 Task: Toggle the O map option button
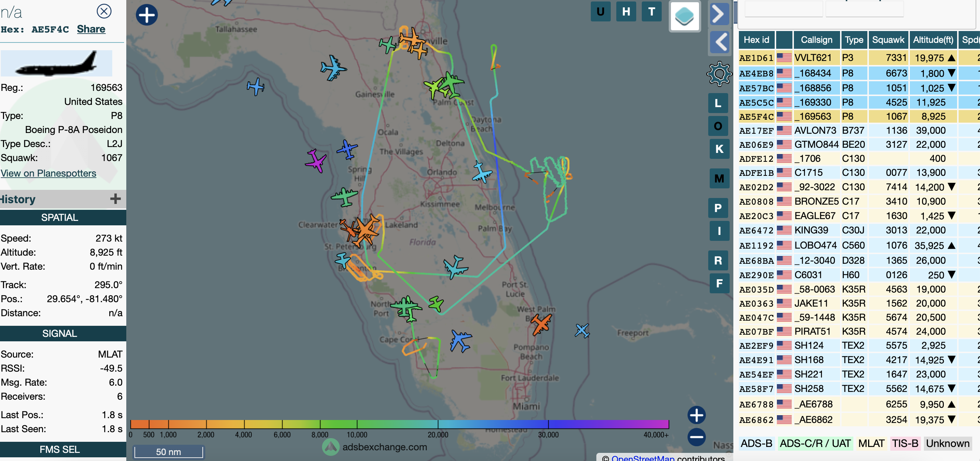point(718,126)
